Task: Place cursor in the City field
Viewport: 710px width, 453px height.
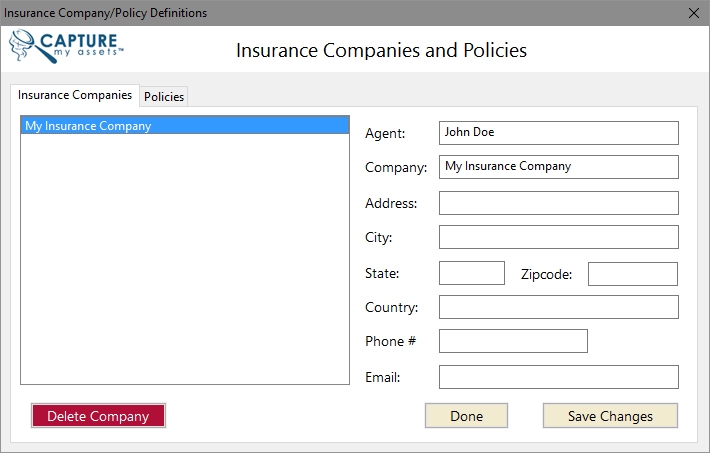Action: point(558,237)
